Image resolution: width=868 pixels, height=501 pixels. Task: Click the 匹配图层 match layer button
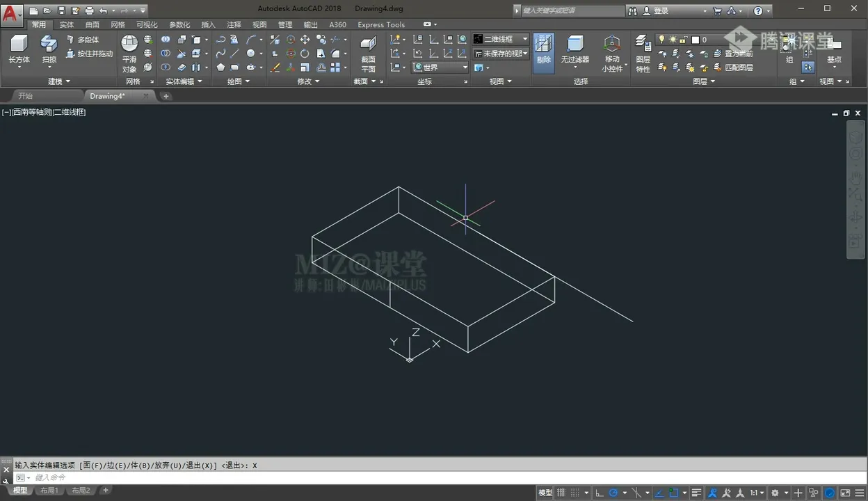732,67
